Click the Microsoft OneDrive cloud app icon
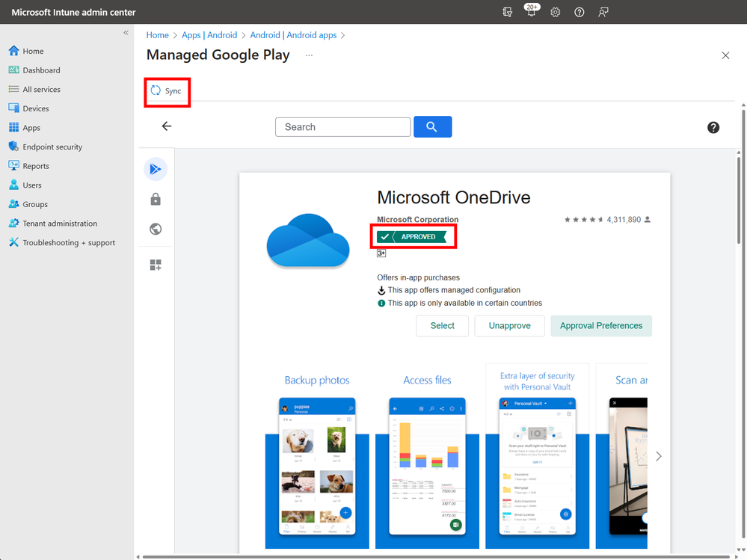 [308, 241]
